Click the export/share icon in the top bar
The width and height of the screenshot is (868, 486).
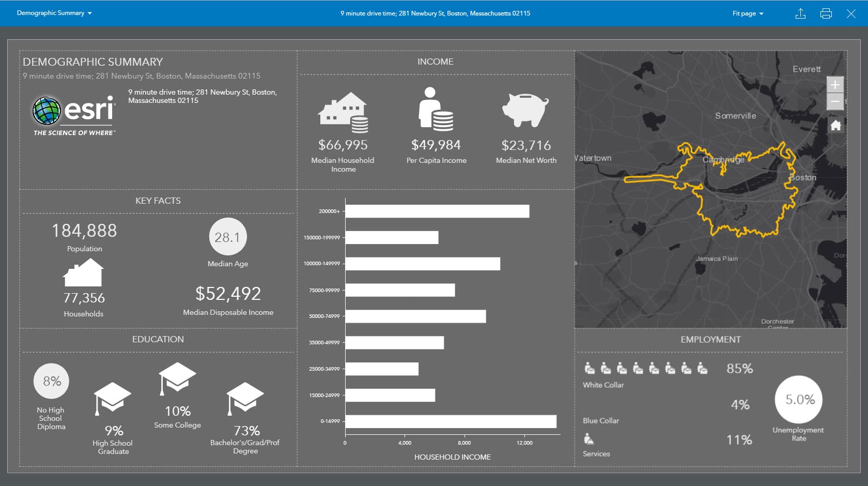800,13
